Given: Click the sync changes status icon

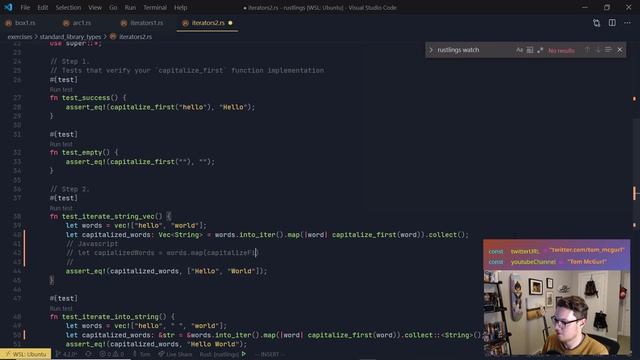Looking at the screenshot, I should (88, 354).
